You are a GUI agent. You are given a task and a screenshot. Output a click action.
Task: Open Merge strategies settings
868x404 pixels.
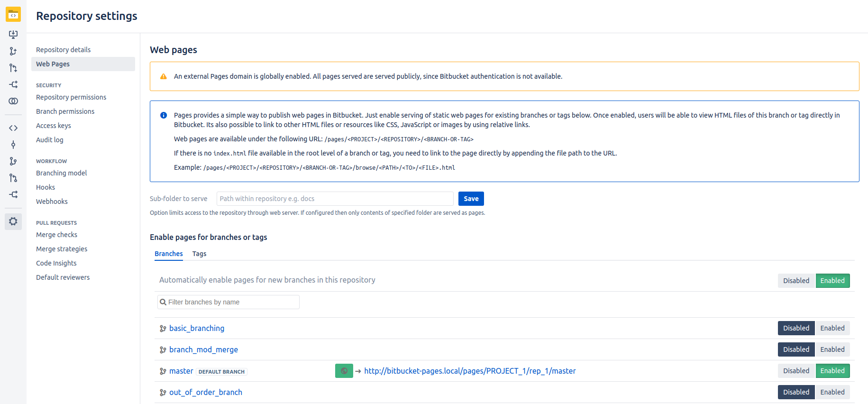pos(62,249)
